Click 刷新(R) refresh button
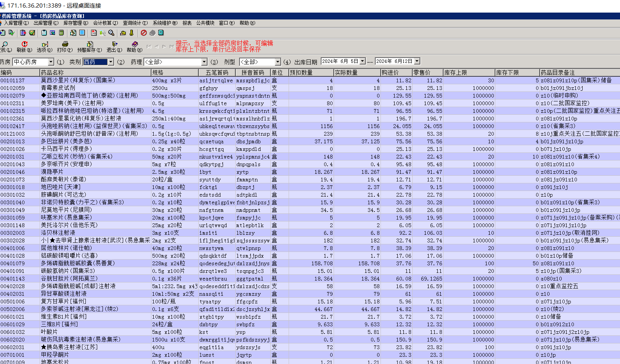The width and height of the screenshot is (620, 364). 24,47
